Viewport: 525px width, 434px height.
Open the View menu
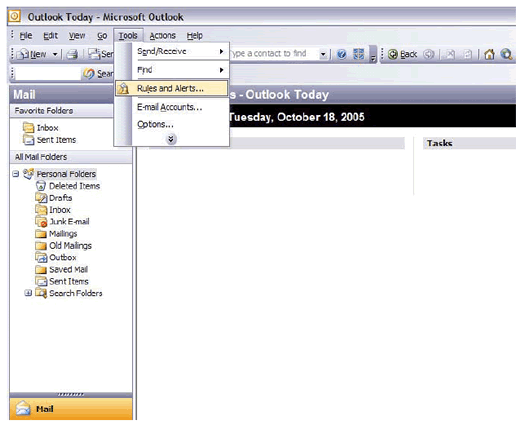click(x=77, y=35)
